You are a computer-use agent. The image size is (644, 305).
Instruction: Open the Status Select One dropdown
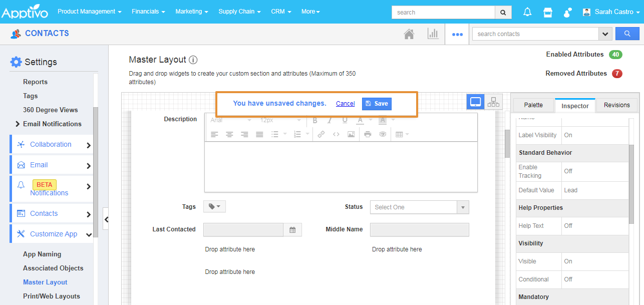[x=419, y=207]
